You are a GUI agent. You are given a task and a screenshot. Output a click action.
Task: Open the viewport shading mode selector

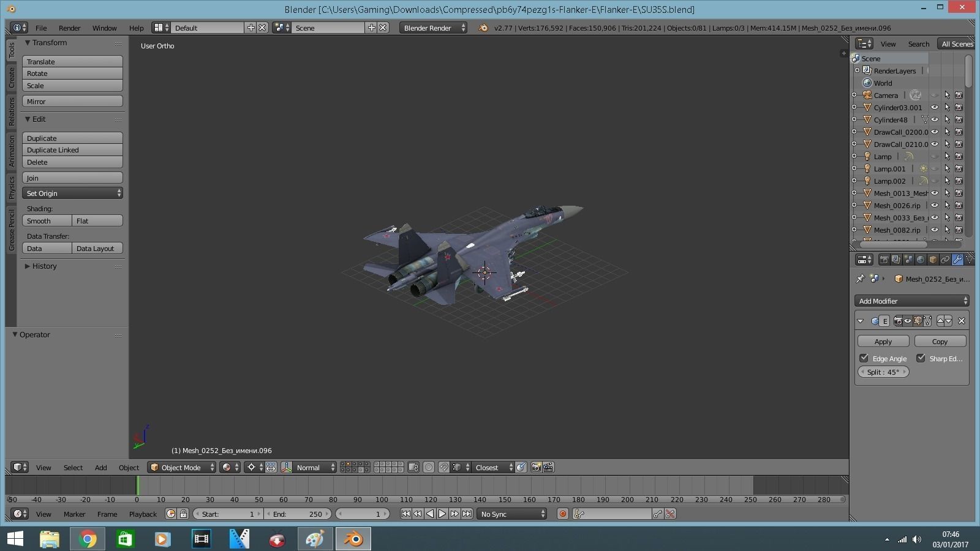click(230, 467)
